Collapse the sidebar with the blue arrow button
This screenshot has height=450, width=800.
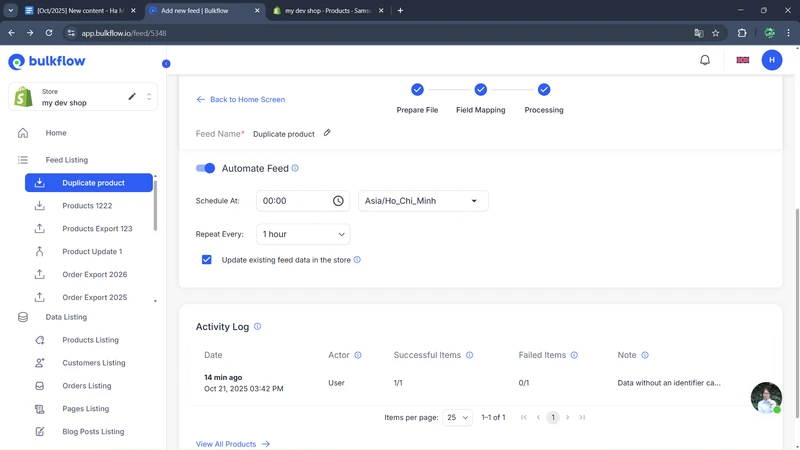click(166, 63)
